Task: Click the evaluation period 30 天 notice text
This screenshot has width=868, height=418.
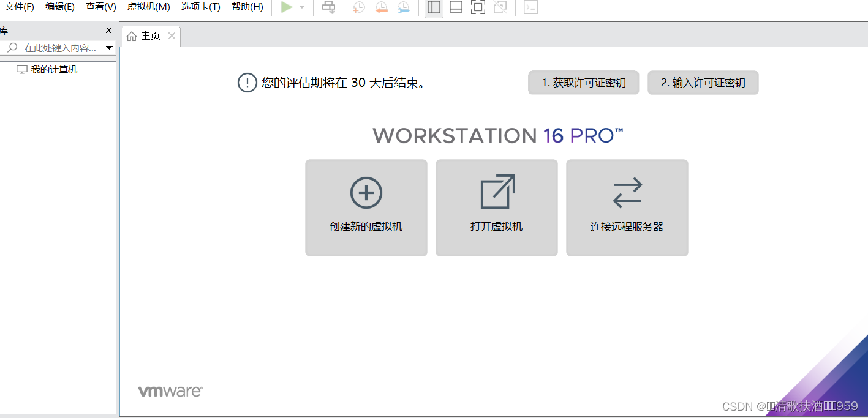Action: click(343, 83)
